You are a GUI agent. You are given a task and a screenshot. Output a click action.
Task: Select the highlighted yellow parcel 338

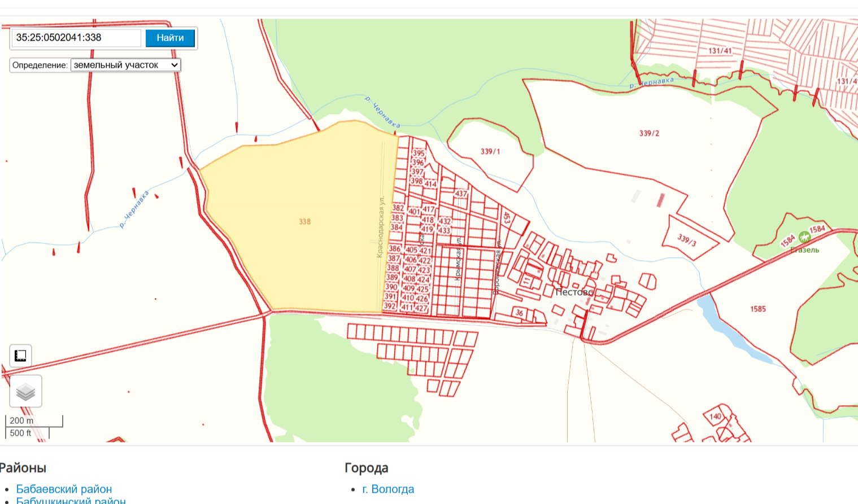[x=304, y=222]
